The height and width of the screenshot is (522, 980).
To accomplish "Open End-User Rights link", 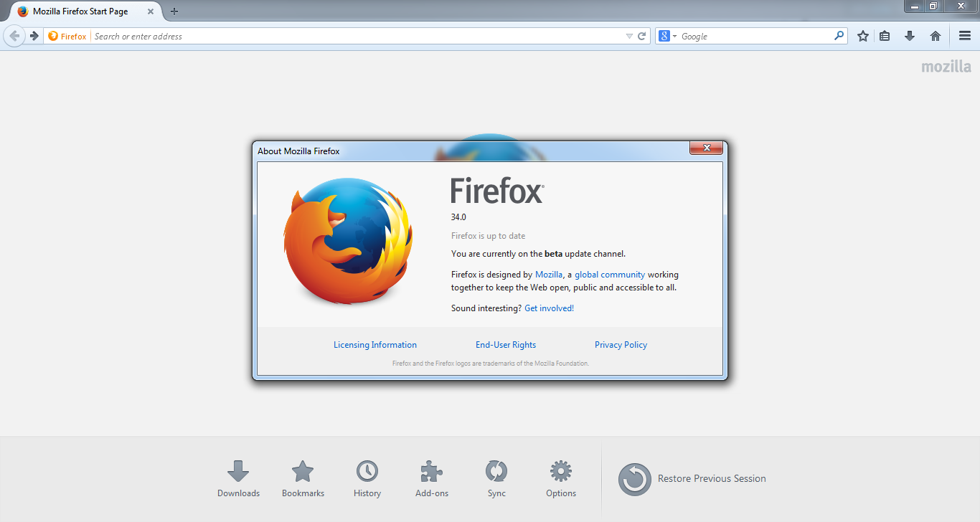I will [x=506, y=345].
